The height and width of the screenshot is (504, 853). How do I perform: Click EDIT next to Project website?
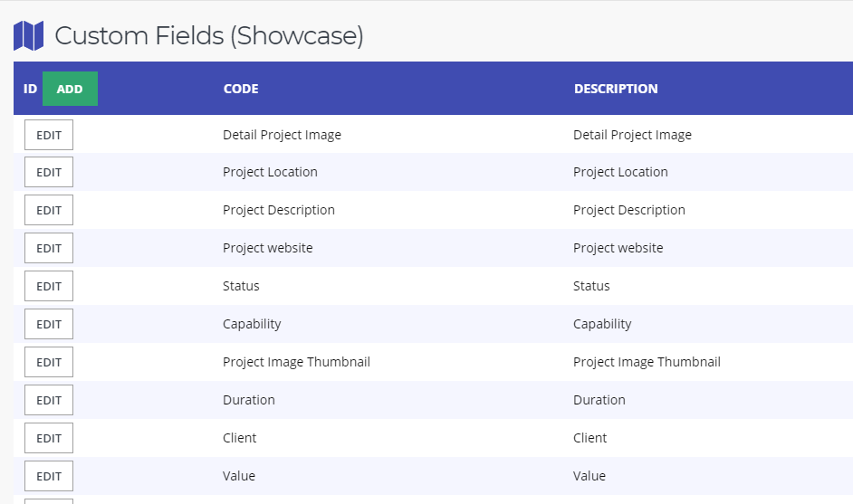click(x=49, y=248)
